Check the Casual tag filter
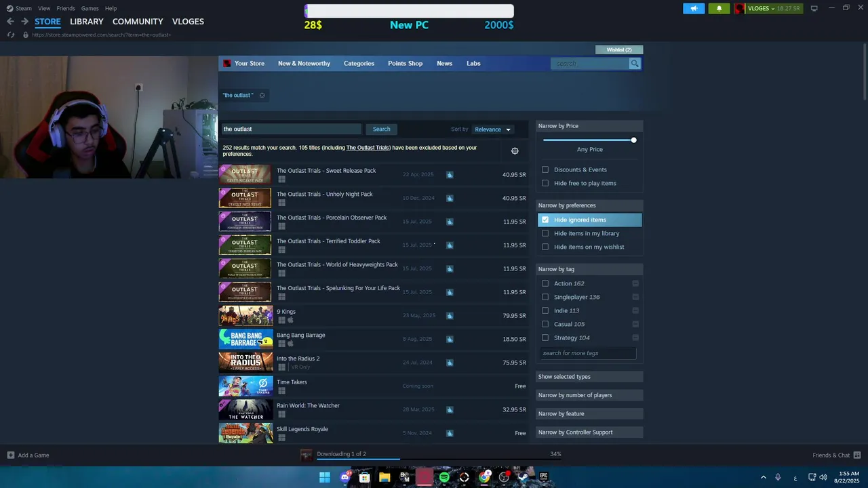This screenshot has width=868, height=488. point(545,324)
